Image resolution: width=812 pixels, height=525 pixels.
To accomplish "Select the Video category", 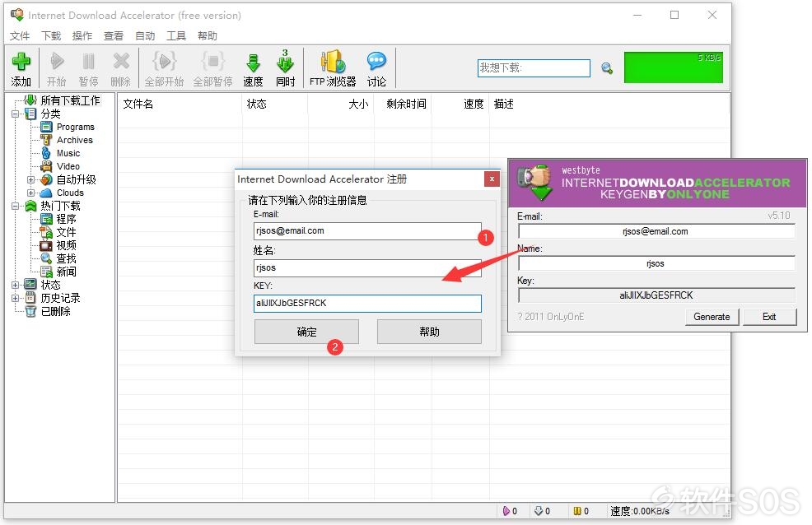I will [68, 166].
